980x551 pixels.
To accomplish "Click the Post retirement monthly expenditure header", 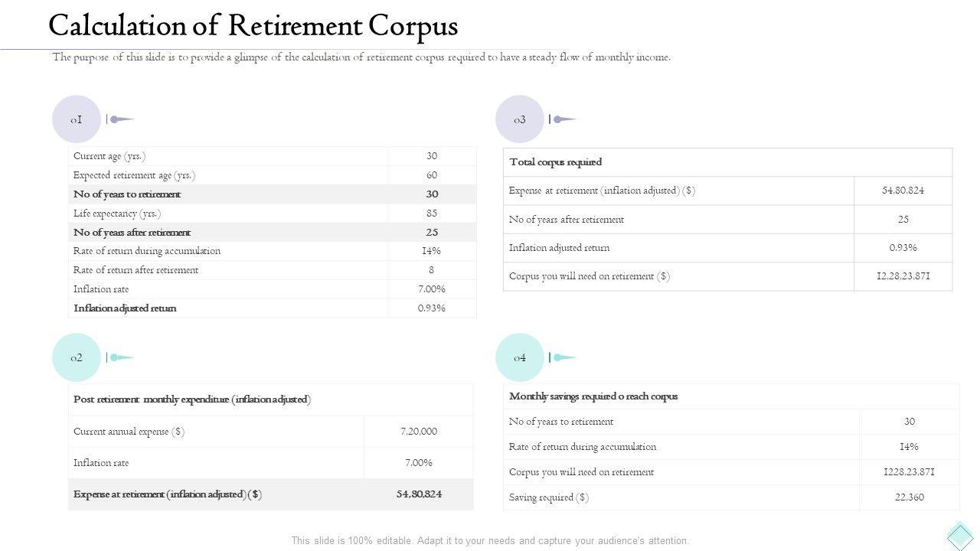I will click(x=192, y=399).
